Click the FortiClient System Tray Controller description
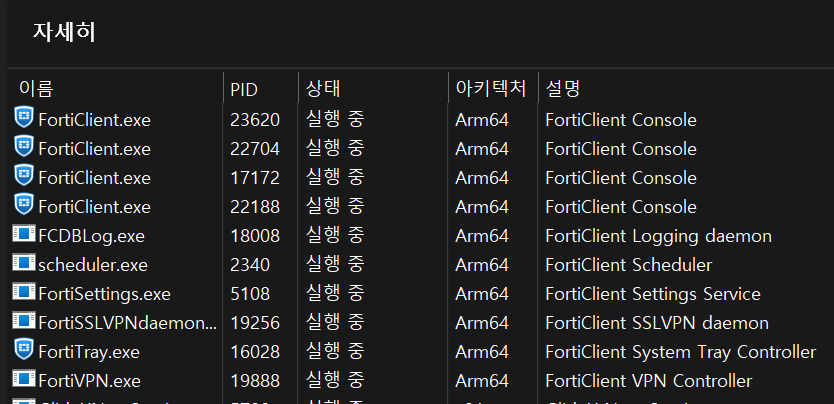 pos(681,352)
